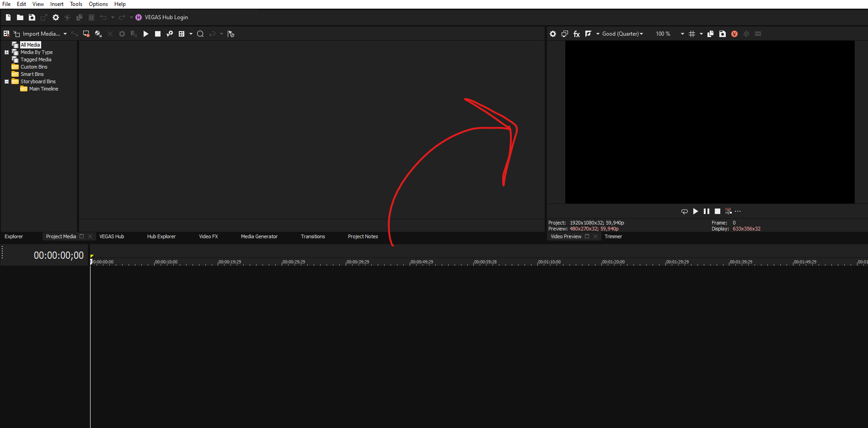Switch to the Video FX tab
This screenshot has width=868, height=428.
pos(208,236)
